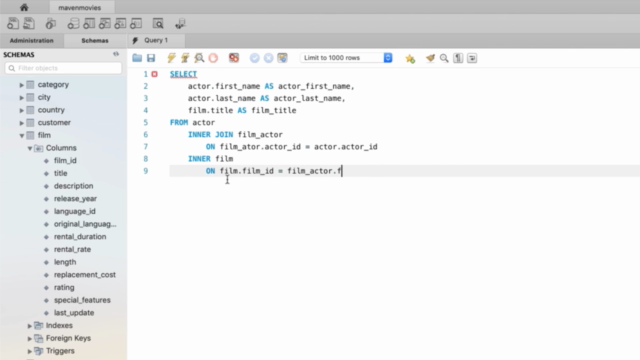Select the film_id column
Image resolution: width=640 pixels, height=360 pixels.
pyautogui.click(x=65, y=160)
